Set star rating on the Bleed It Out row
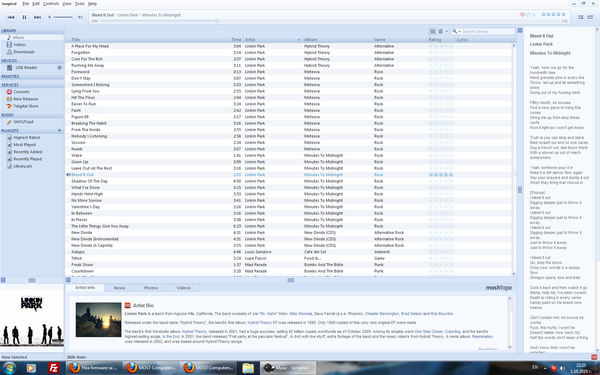 (441, 174)
